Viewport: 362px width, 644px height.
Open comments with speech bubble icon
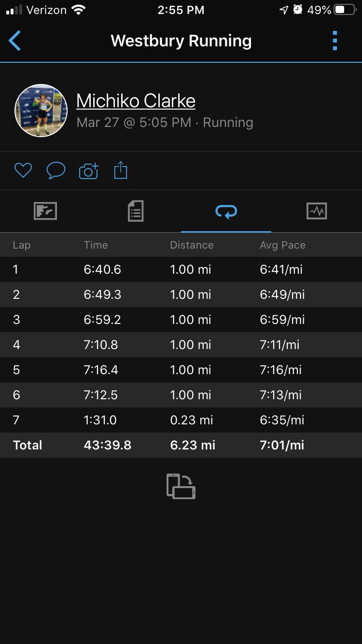pos(56,170)
